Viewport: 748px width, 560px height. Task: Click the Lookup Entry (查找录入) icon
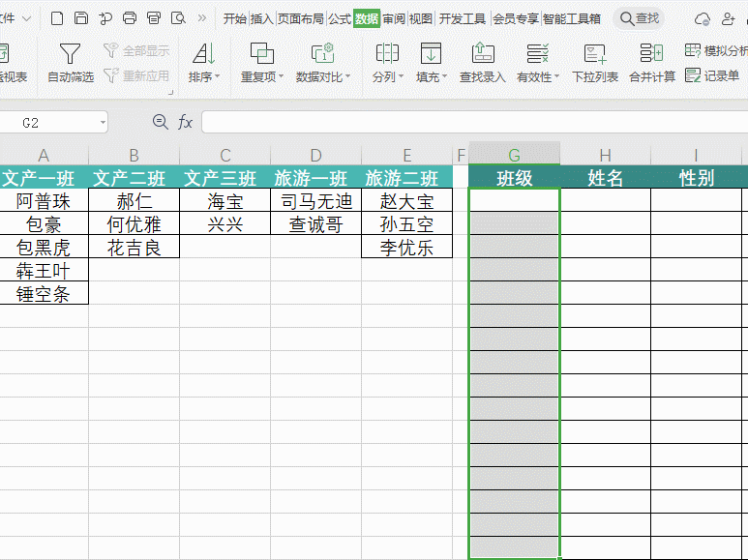pyautogui.click(x=482, y=53)
